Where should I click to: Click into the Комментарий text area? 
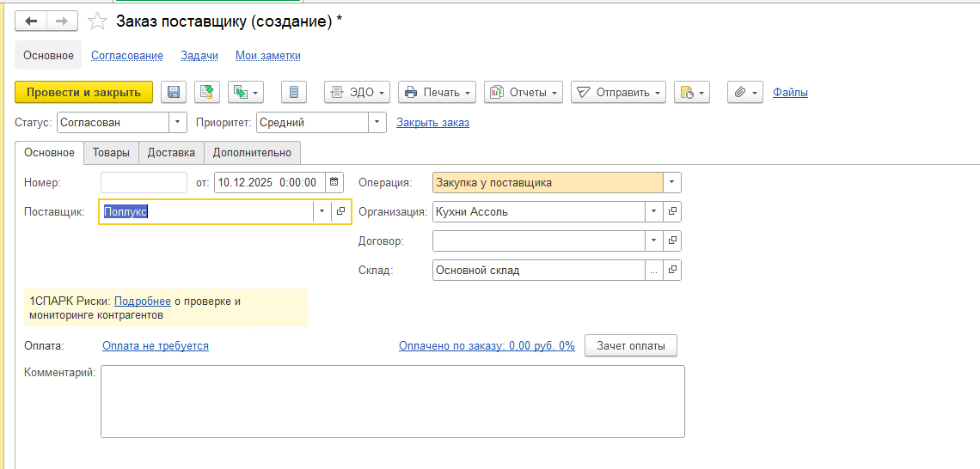pyautogui.click(x=392, y=401)
